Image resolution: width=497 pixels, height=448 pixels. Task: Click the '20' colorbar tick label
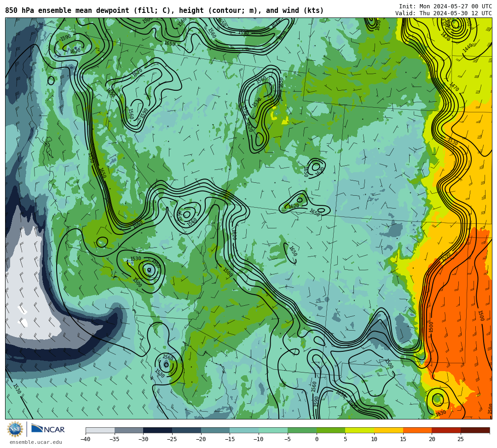tap(432, 439)
